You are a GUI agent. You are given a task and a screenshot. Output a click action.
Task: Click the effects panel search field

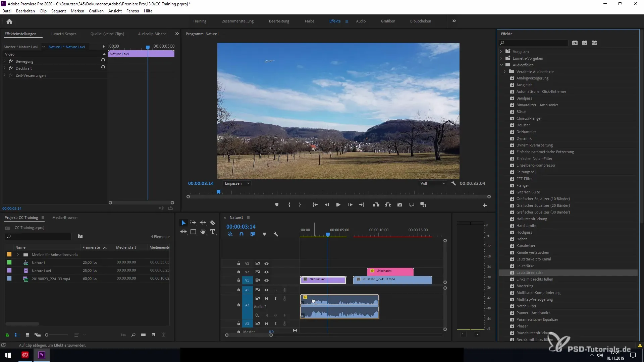(535, 43)
